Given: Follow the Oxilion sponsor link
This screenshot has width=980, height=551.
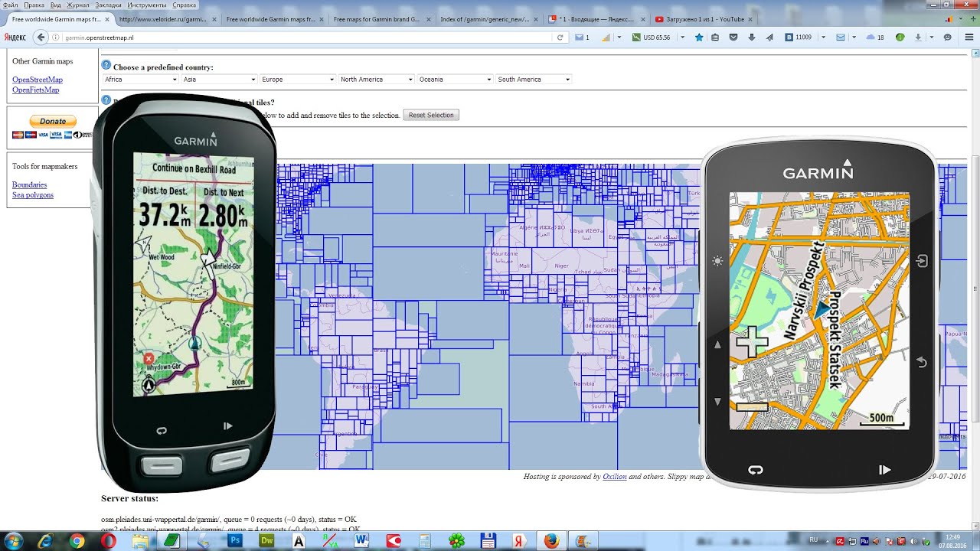Looking at the screenshot, I should (x=615, y=477).
